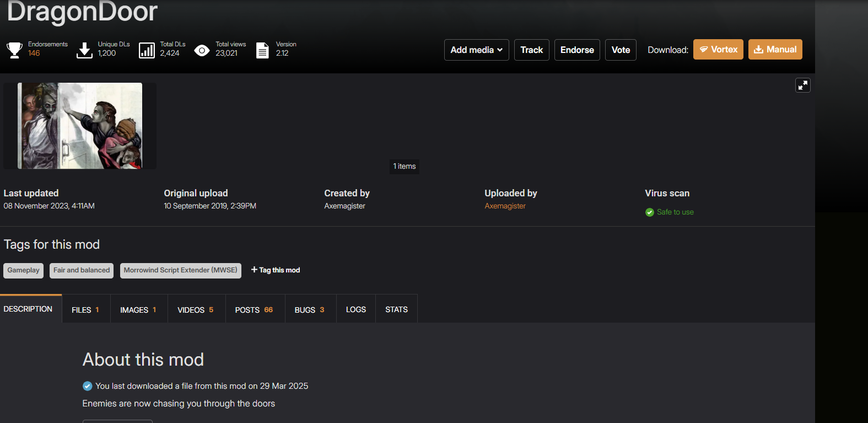Click the Version document icon
The height and width of the screenshot is (423, 868).
262,50
